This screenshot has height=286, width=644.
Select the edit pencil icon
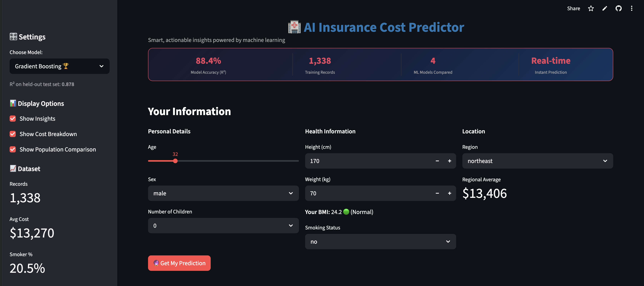[605, 8]
